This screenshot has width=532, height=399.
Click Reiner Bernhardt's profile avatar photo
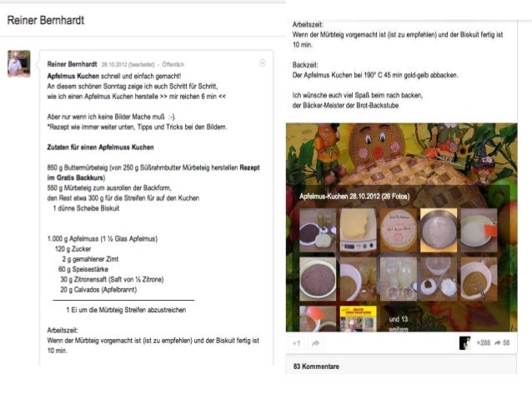click(x=19, y=64)
